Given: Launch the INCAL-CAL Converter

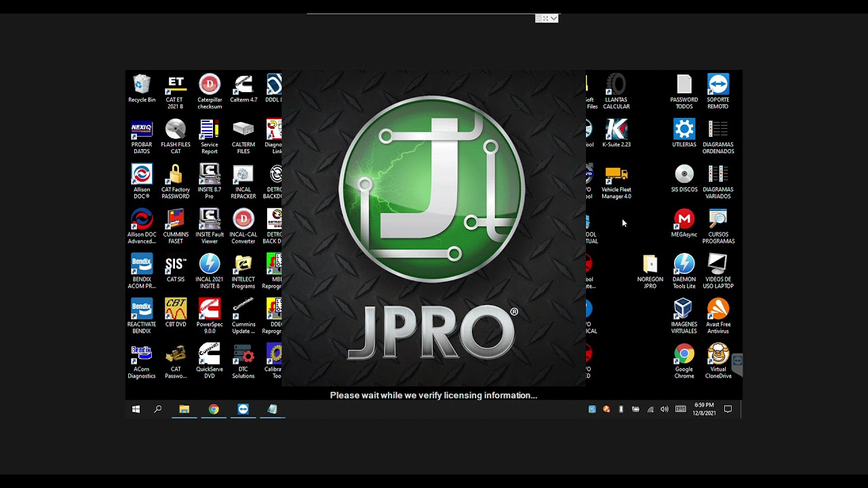Looking at the screenshot, I should [x=243, y=226].
